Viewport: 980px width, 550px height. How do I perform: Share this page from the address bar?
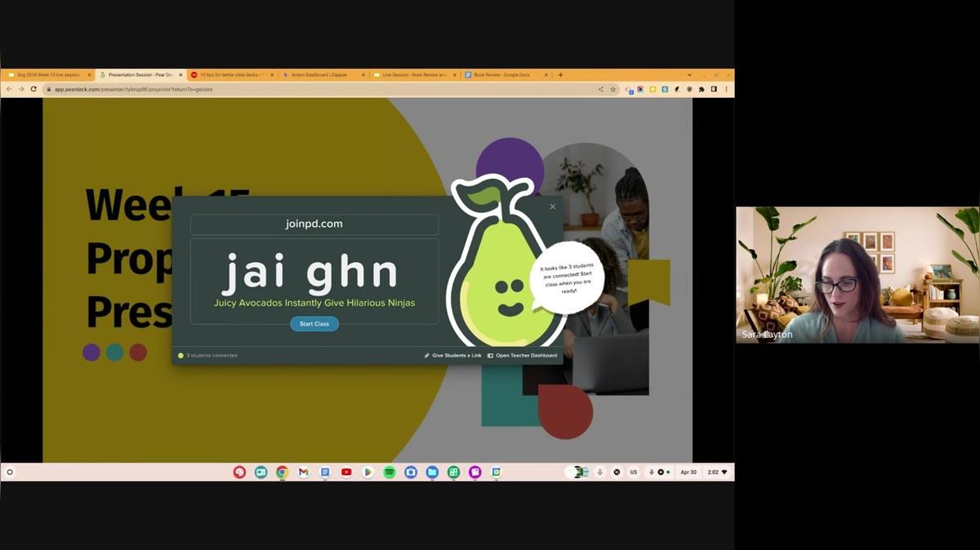tap(601, 89)
